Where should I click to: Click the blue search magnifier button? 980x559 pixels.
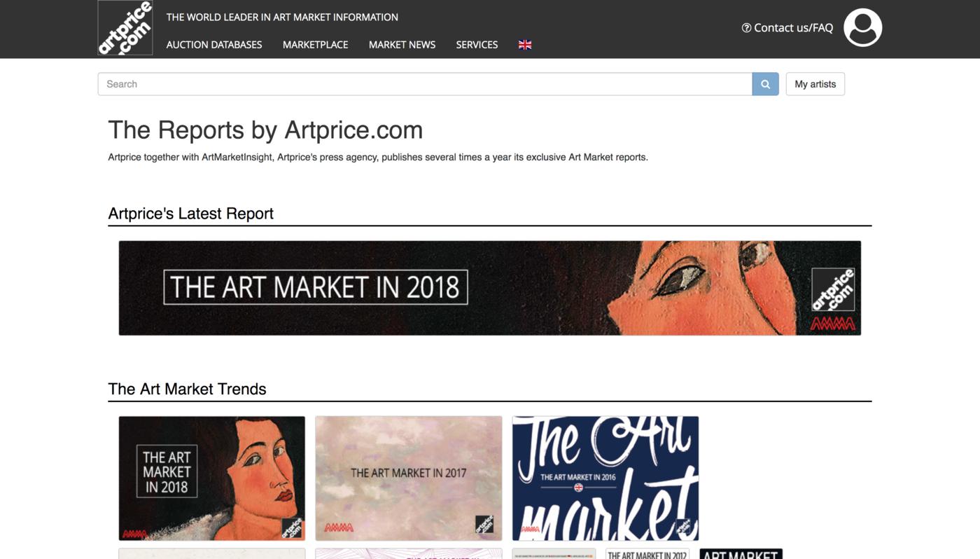point(765,84)
